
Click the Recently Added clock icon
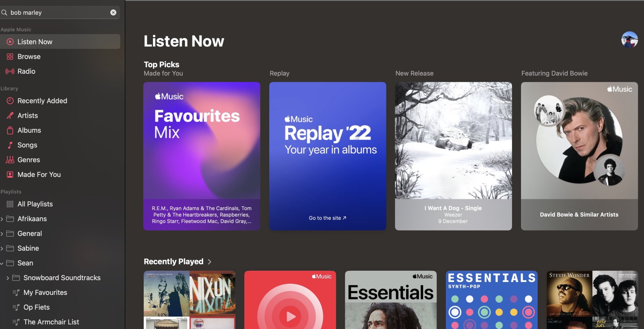coord(10,101)
